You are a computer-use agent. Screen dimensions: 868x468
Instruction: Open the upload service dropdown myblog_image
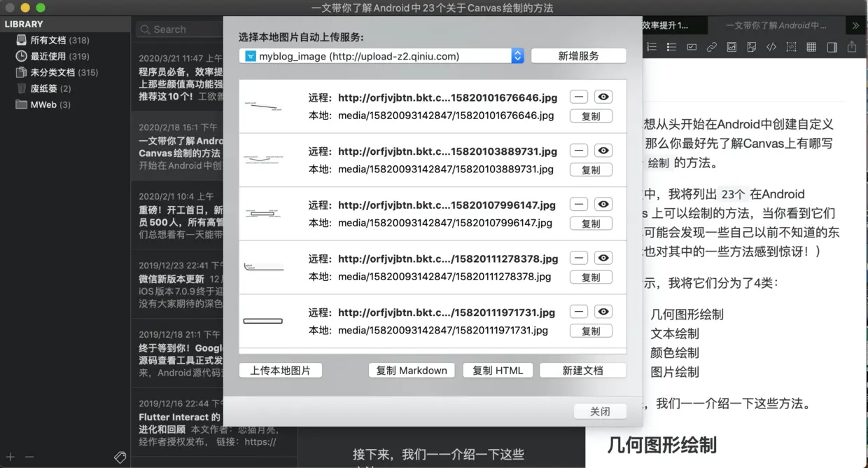381,56
